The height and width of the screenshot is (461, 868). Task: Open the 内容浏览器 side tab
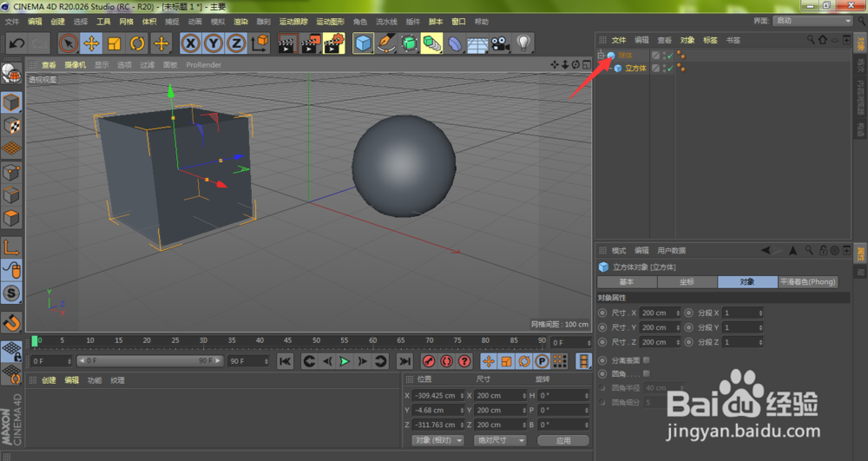click(860, 97)
